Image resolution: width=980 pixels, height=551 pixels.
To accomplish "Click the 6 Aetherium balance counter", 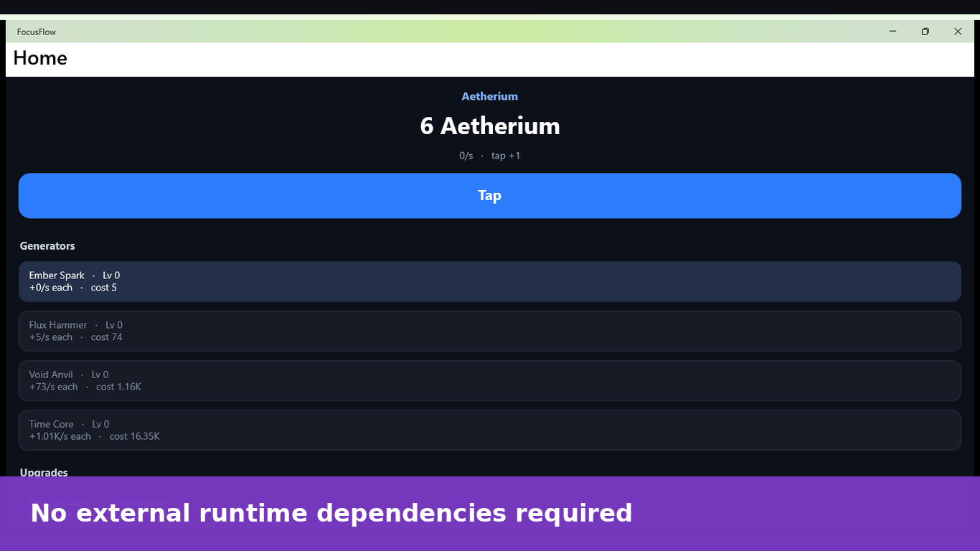I will point(490,126).
